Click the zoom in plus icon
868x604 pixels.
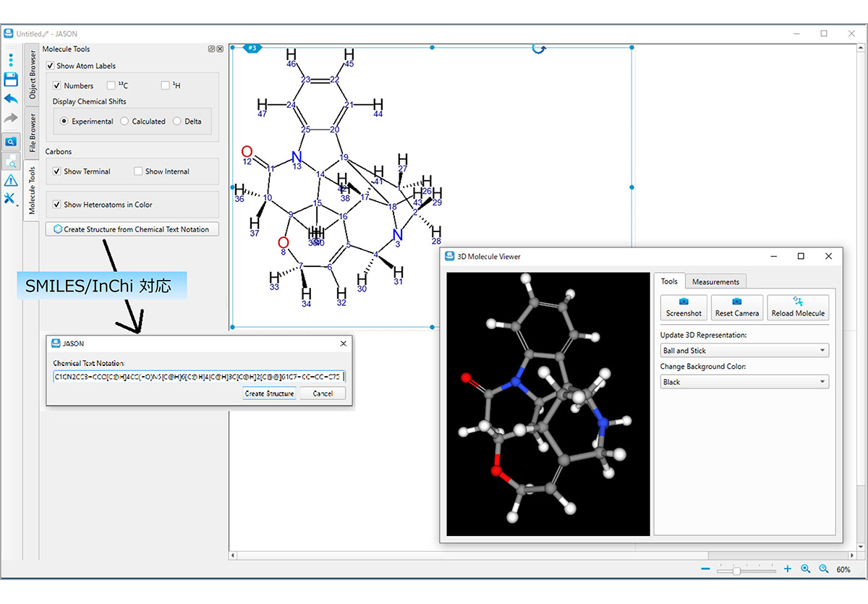788,570
